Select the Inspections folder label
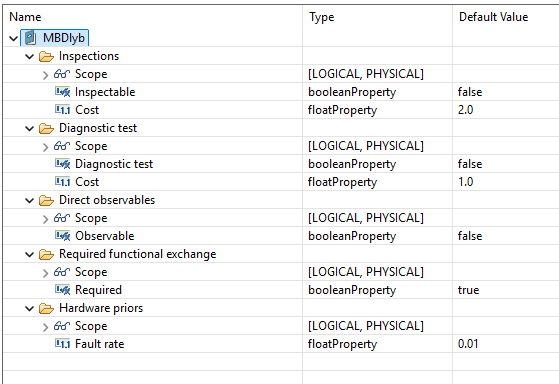Screen dimensions: 559x384 (89, 56)
